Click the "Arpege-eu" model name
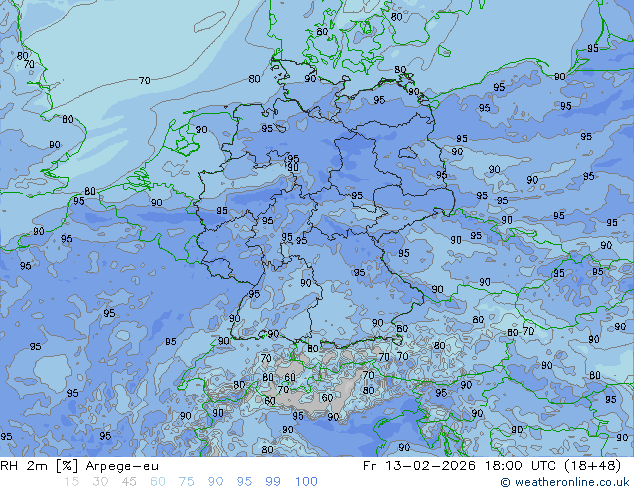Viewport: 634px width, 490px height. (x=122, y=466)
